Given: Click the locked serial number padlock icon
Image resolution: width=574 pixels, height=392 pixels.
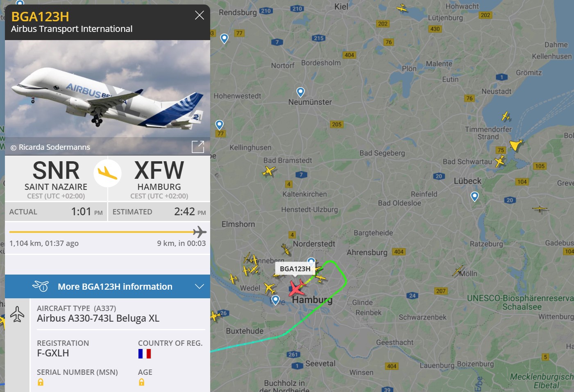Looking at the screenshot, I should pos(41,382).
